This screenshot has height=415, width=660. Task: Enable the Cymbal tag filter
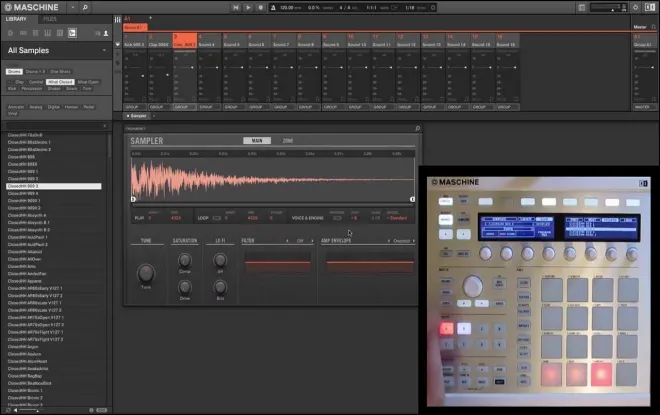(36, 82)
